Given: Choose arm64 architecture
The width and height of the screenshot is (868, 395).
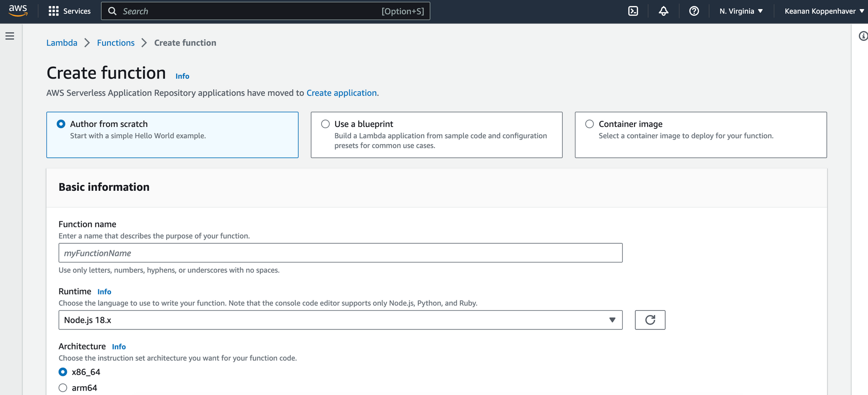Looking at the screenshot, I should pyautogui.click(x=63, y=388).
